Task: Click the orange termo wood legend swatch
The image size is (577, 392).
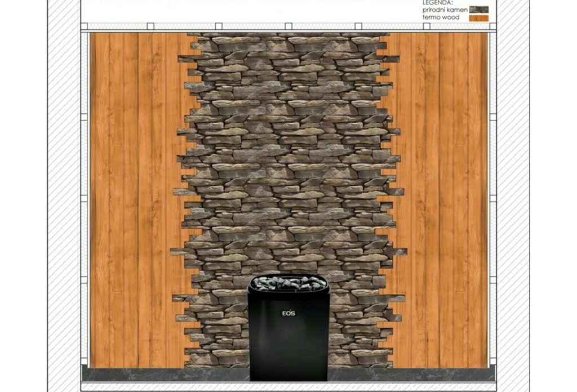Action: point(479,18)
